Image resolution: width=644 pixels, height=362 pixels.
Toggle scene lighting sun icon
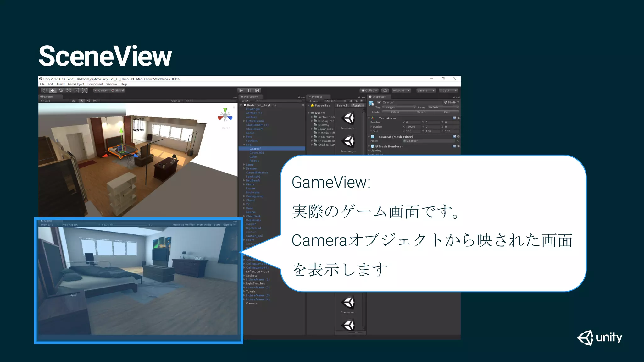[x=82, y=101]
